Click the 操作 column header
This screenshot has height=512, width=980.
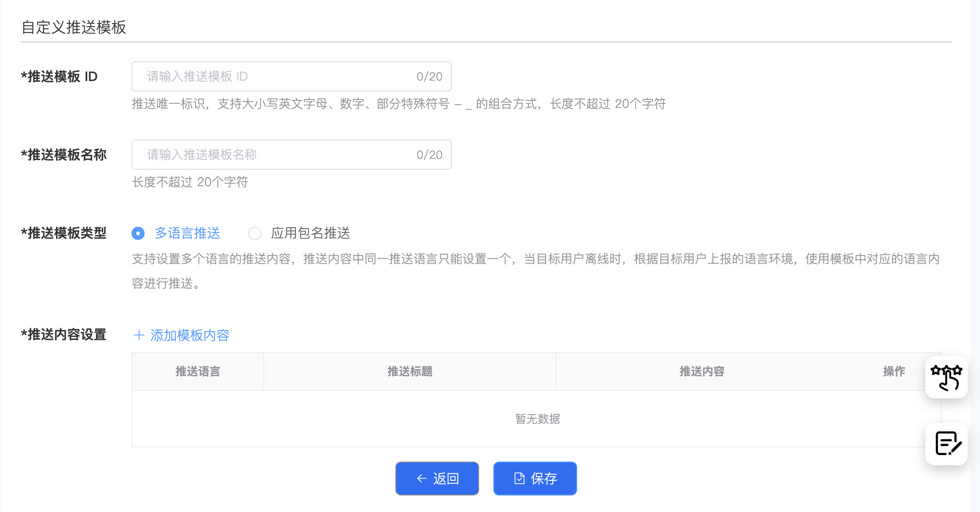pos(894,372)
